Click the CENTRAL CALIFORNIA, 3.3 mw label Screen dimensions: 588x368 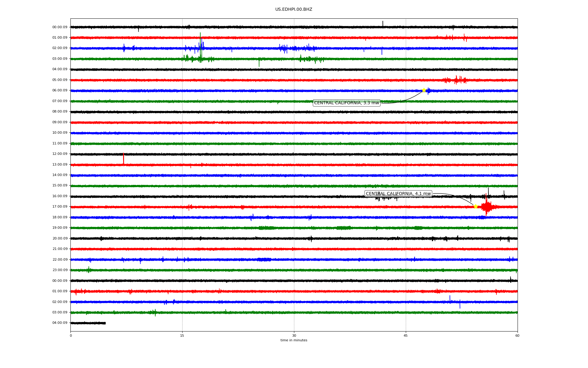pos(346,103)
